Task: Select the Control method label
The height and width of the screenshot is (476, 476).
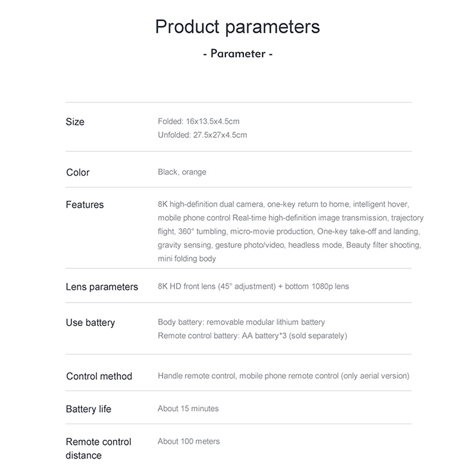Action: coord(99,377)
